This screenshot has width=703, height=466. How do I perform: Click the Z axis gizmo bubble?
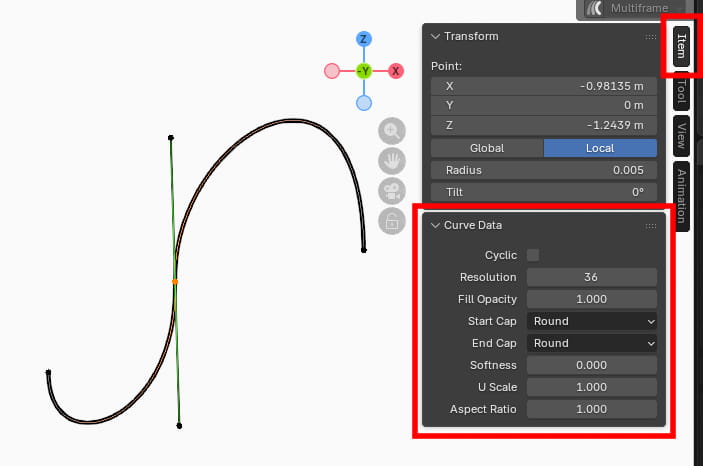coord(364,39)
